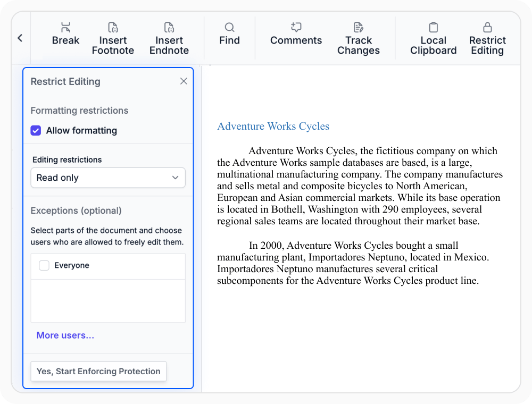Close the Restrict Editing pane

pyautogui.click(x=184, y=81)
